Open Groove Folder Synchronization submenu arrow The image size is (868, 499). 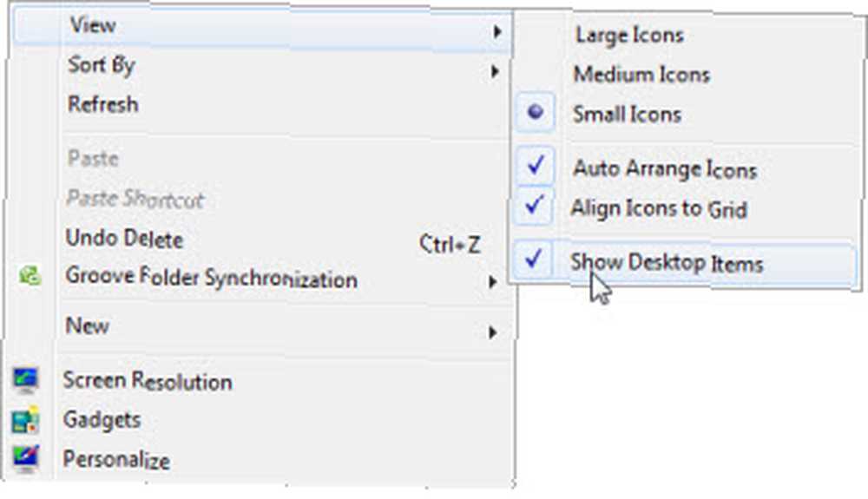(x=492, y=282)
